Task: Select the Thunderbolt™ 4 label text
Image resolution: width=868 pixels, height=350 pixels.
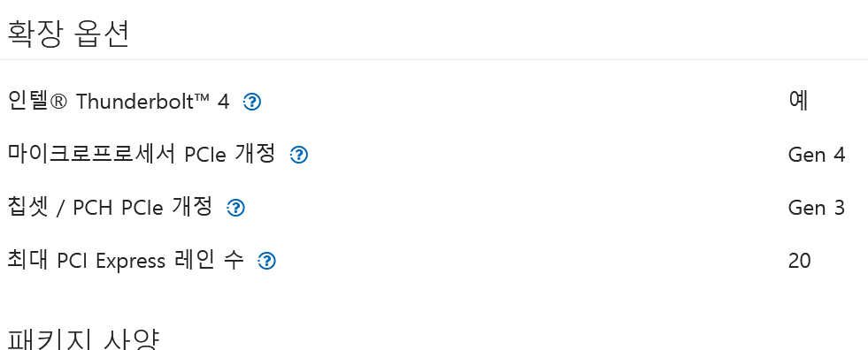Action: pos(152,101)
